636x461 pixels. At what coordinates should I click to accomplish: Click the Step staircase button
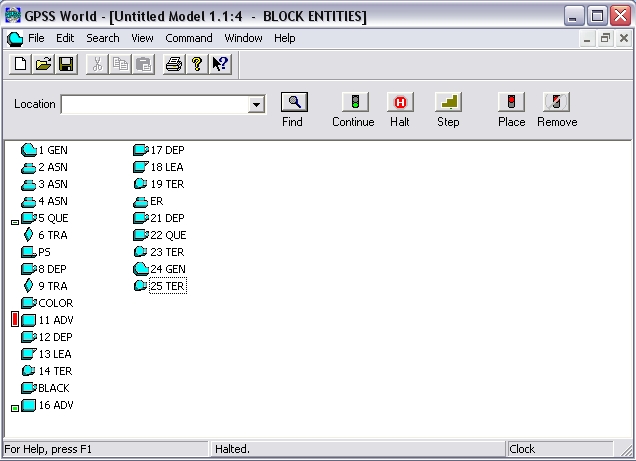pyautogui.click(x=448, y=102)
